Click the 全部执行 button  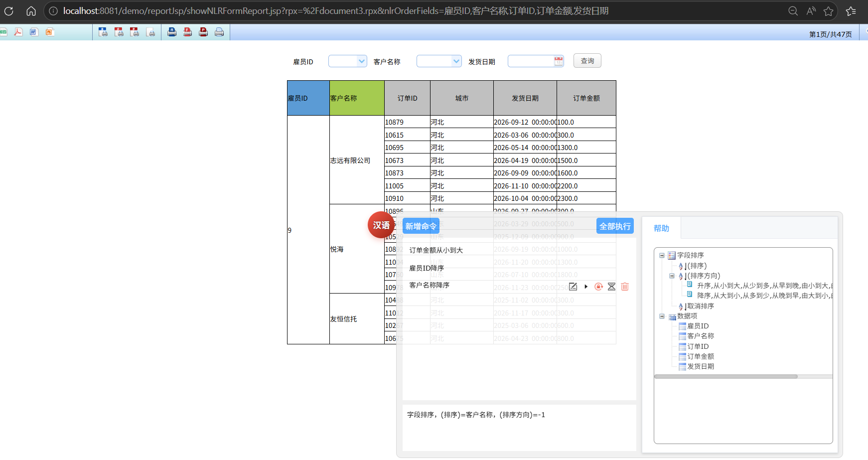coord(615,226)
